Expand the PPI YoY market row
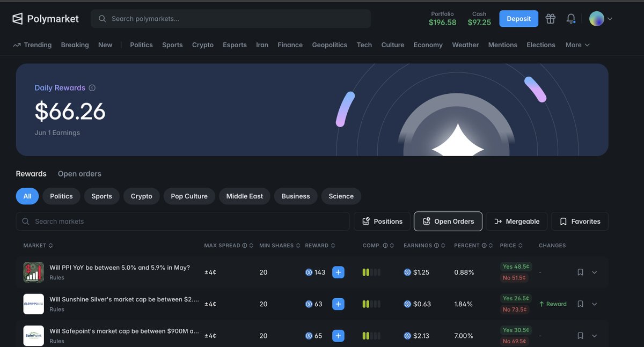 tap(594, 272)
